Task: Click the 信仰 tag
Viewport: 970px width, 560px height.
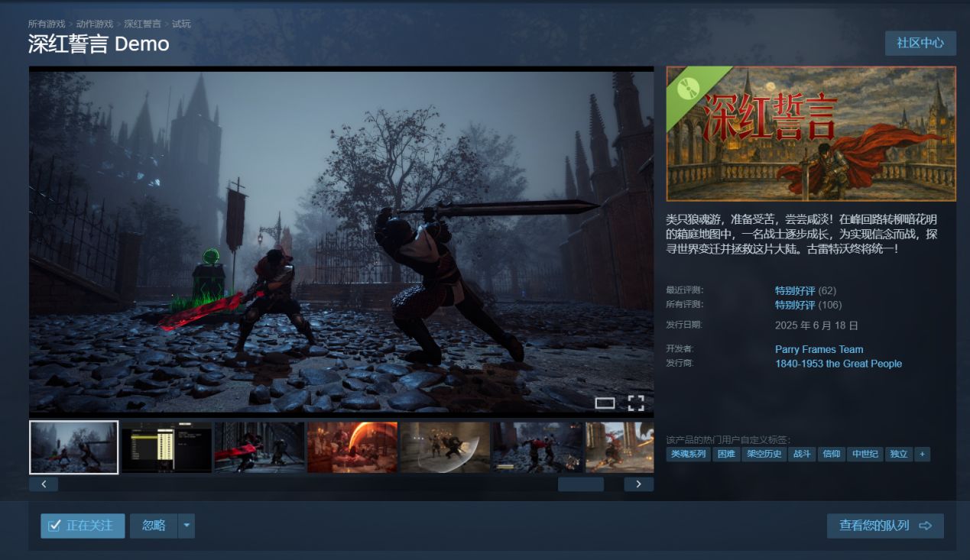Action: [x=831, y=454]
